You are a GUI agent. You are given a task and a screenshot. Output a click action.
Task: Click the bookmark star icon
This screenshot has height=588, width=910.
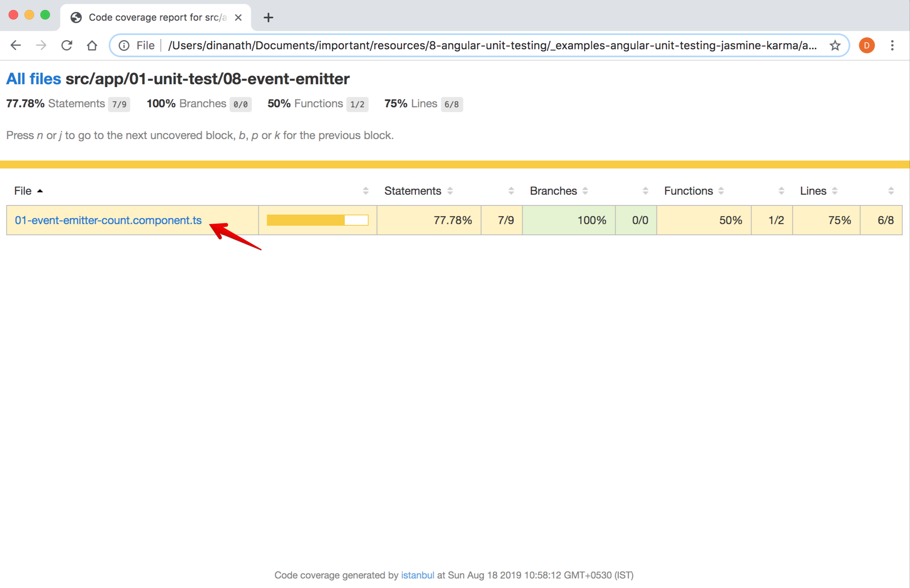[835, 46]
